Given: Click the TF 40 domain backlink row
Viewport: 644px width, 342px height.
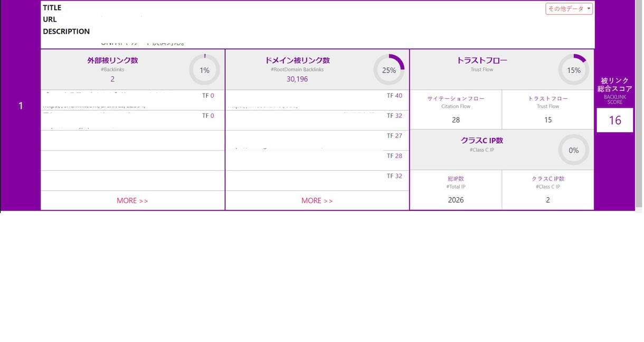Looking at the screenshot, I should click(317, 100).
